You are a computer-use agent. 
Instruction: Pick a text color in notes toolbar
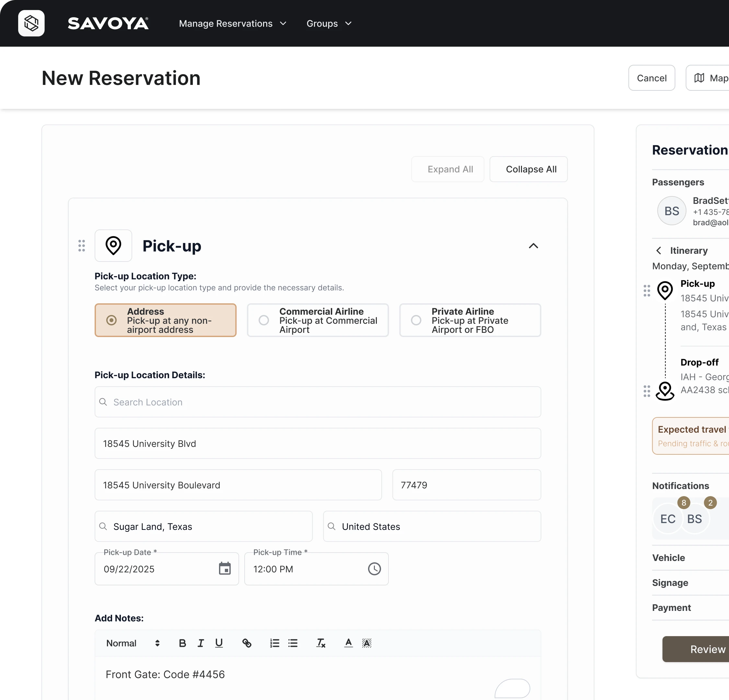tap(348, 643)
